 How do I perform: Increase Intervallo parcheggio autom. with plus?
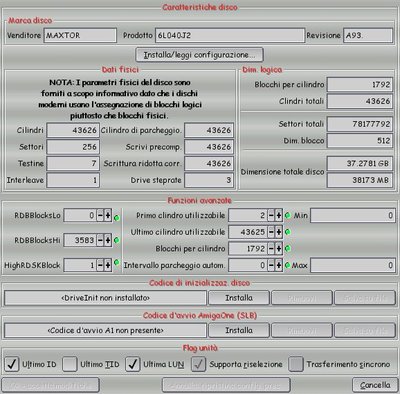pos(279,265)
